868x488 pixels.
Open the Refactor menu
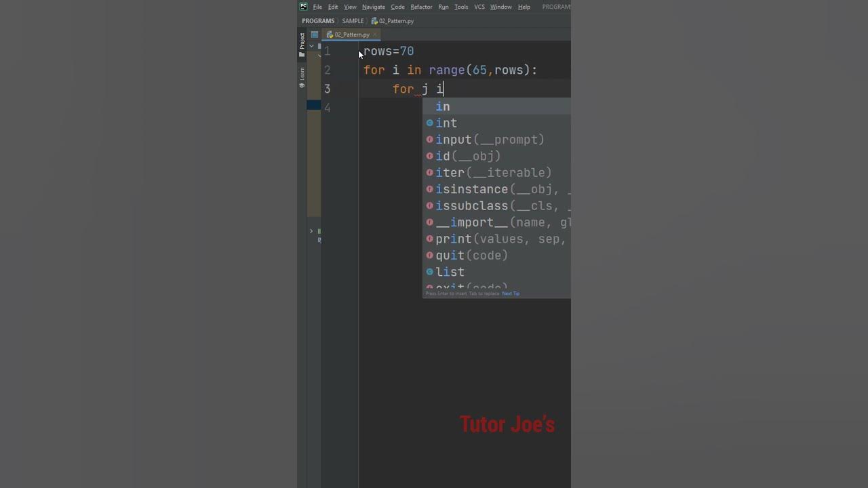pos(421,7)
